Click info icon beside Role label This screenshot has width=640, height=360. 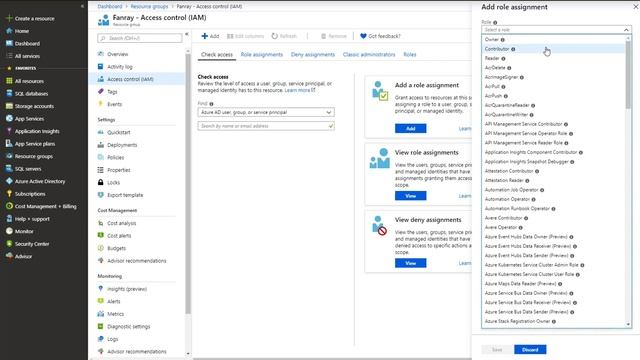tap(495, 22)
